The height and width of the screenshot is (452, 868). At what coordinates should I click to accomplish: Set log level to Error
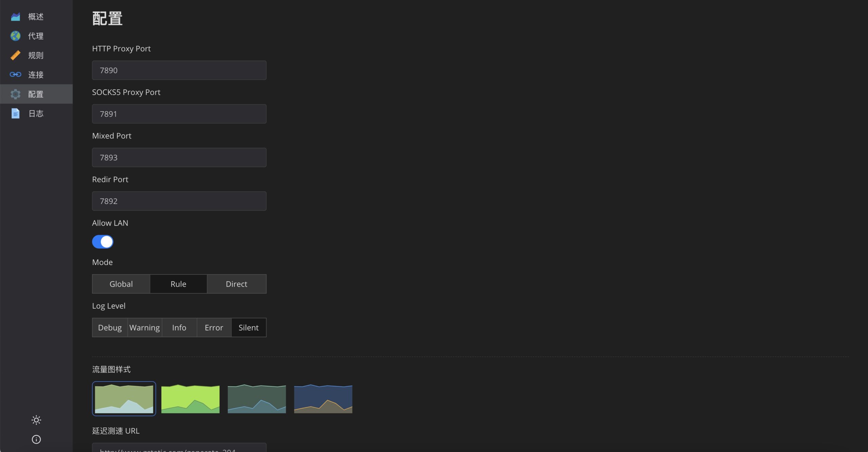[x=214, y=328]
